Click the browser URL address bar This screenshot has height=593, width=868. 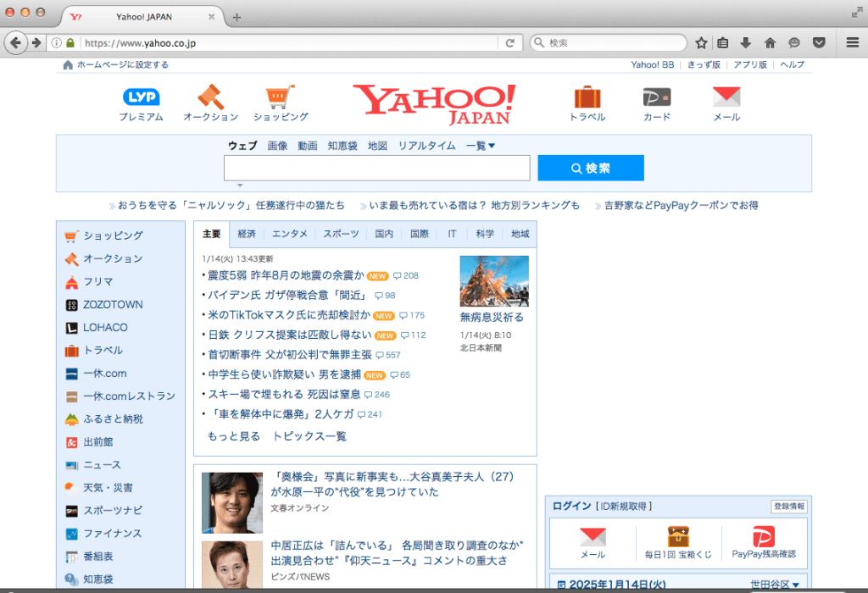[290, 42]
